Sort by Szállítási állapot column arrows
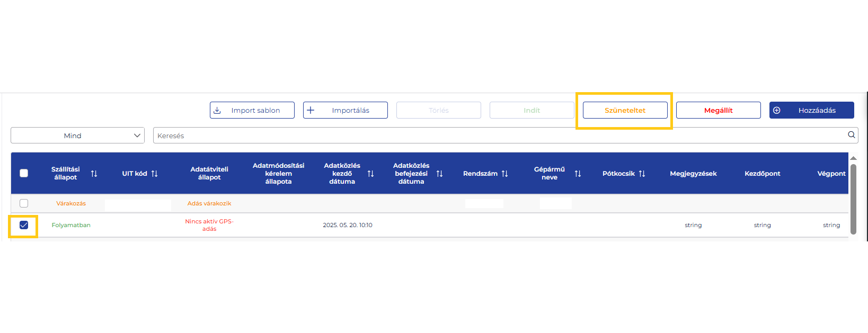This screenshot has width=868, height=333. coord(94,174)
